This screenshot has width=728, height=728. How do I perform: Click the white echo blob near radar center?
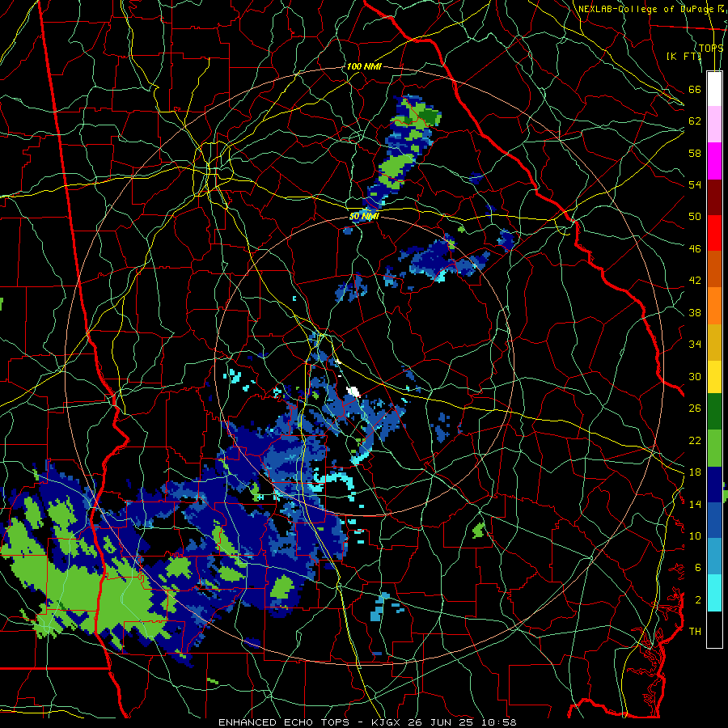point(353,392)
